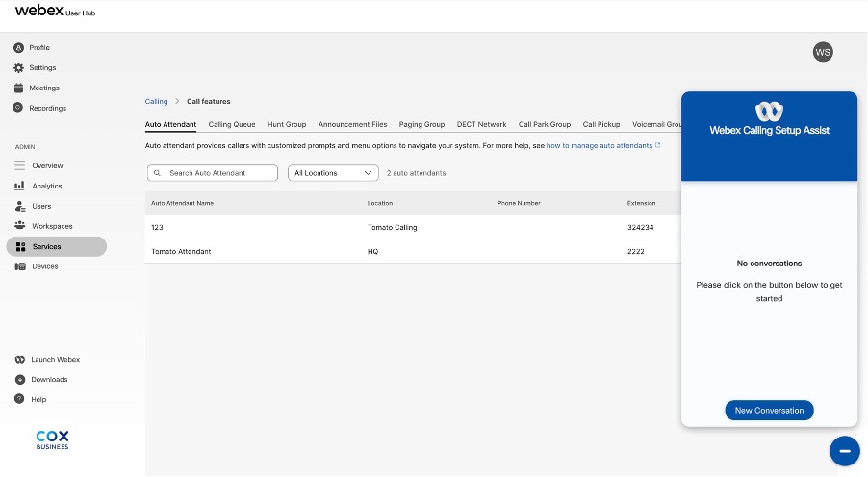The width and height of the screenshot is (868, 477).
Task: Open the Voicemail Group tab
Action: point(656,124)
